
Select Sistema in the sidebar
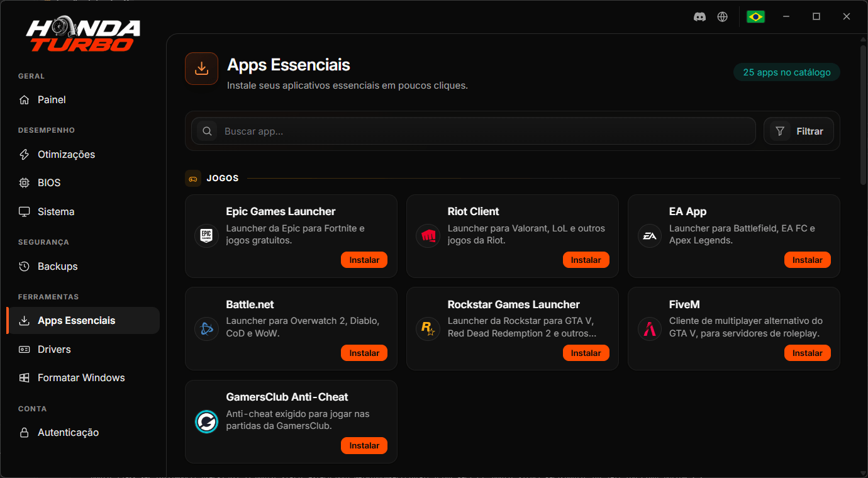coord(83,212)
